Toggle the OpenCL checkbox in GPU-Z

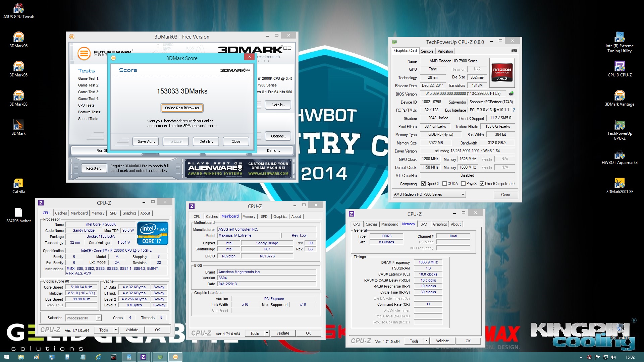[423, 184]
